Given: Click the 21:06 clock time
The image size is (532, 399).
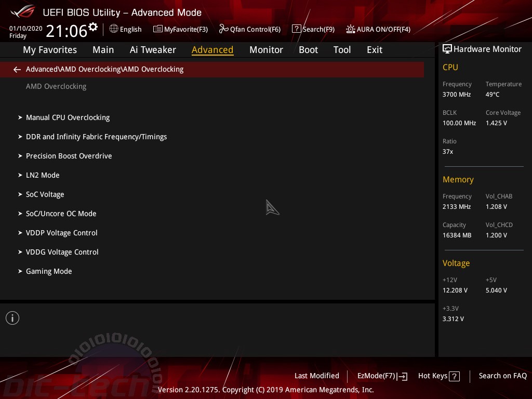Looking at the screenshot, I should coord(66,31).
